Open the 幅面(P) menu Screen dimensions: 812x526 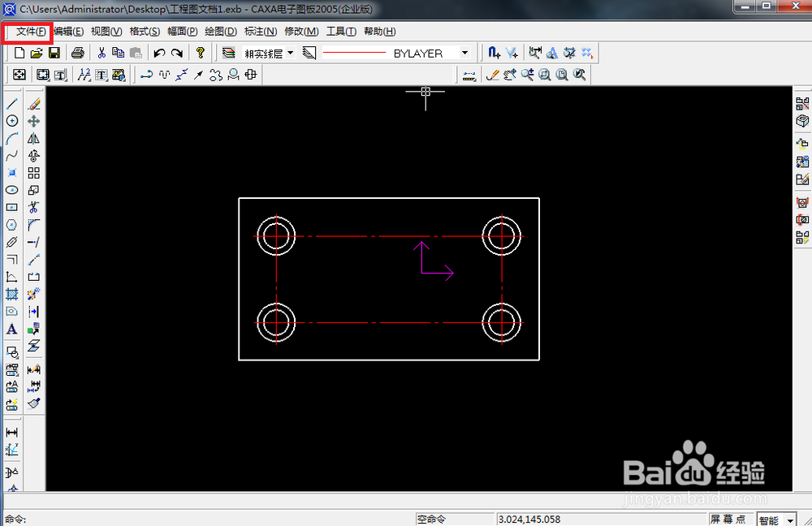(x=182, y=32)
